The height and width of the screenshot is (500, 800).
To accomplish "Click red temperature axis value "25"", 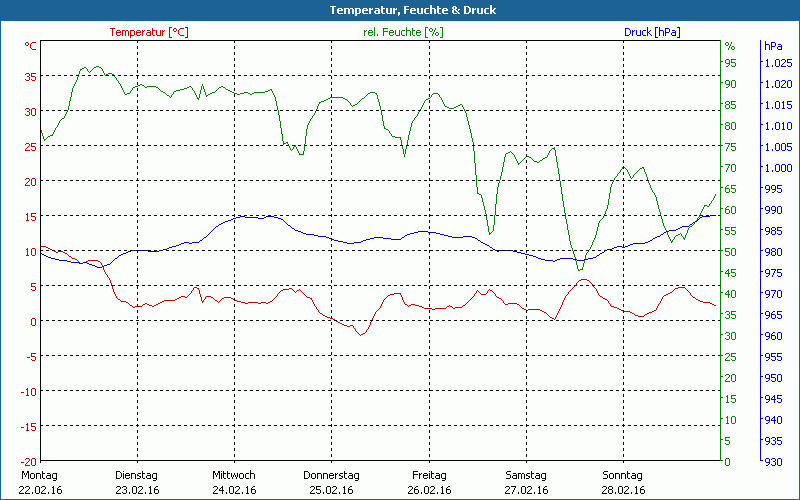I will tap(31, 147).
